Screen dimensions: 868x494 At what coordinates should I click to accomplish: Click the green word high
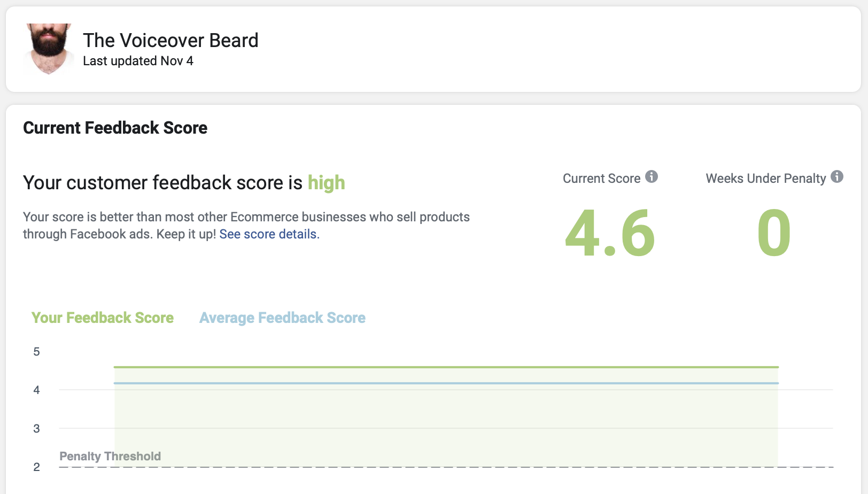click(326, 183)
